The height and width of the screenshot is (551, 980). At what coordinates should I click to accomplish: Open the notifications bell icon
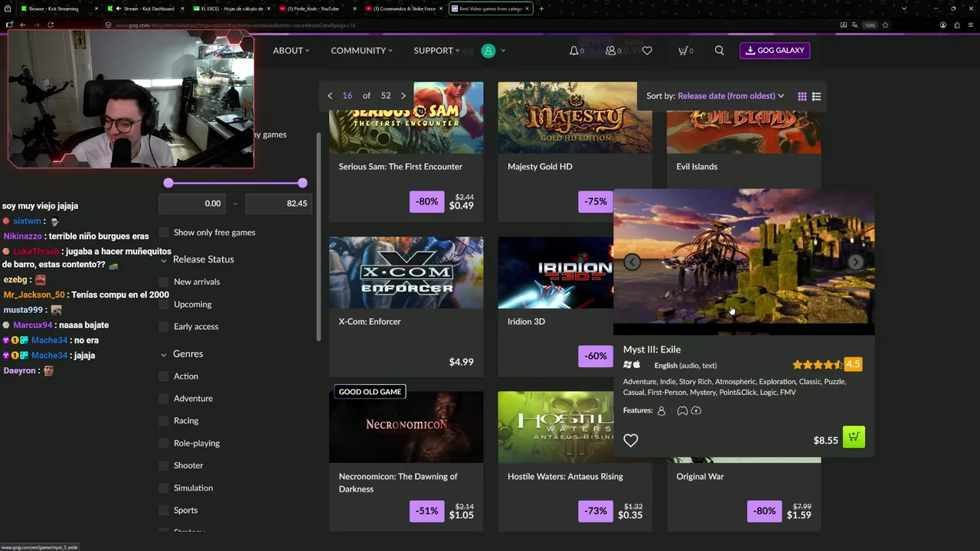tap(574, 51)
